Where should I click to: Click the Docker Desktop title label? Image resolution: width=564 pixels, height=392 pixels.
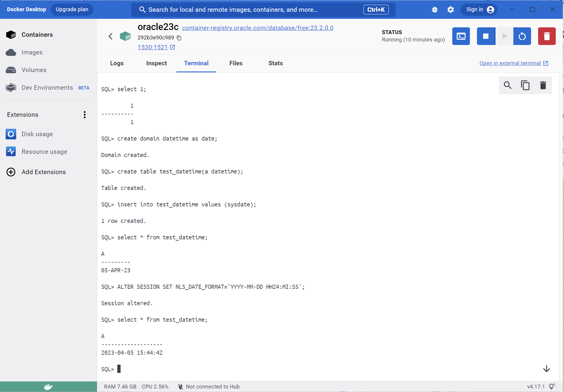[26, 9]
